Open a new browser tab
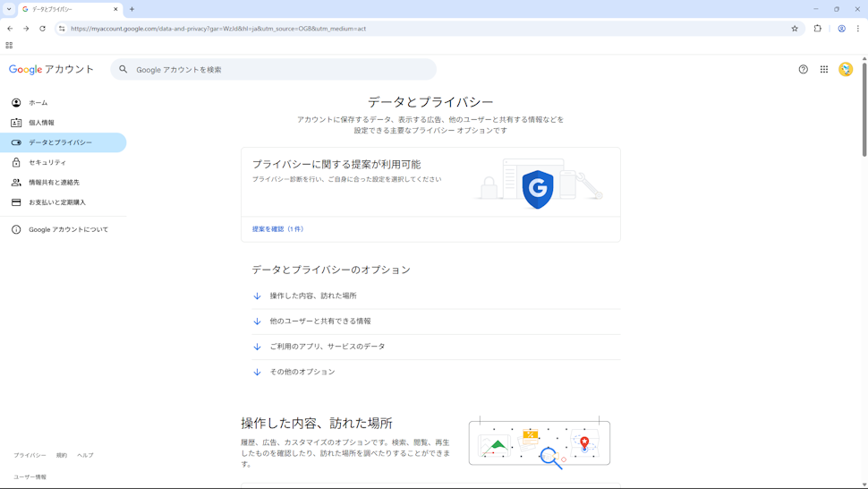The width and height of the screenshot is (868, 489). [x=132, y=9]
